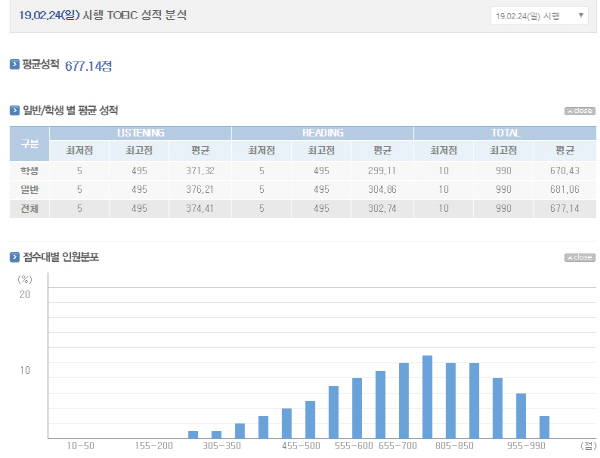Click the 805-850 axis label
Screen dimensions: 600x458
tap(454, 446)
